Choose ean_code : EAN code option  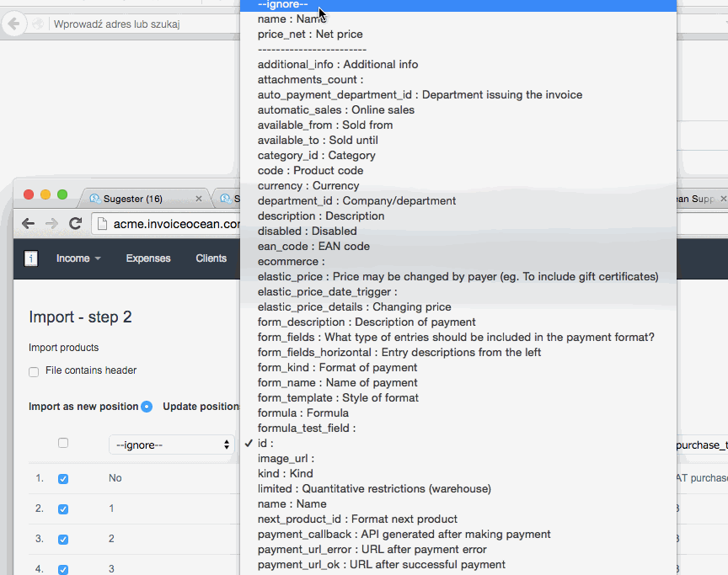pyautogui.click(x=458, y=246)
